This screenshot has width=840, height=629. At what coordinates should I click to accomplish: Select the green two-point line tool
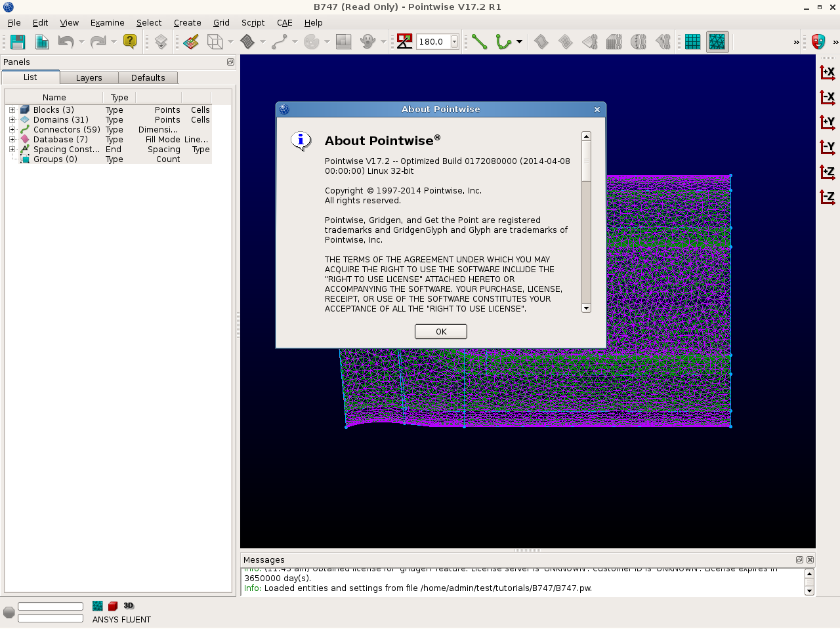(479, 42)
